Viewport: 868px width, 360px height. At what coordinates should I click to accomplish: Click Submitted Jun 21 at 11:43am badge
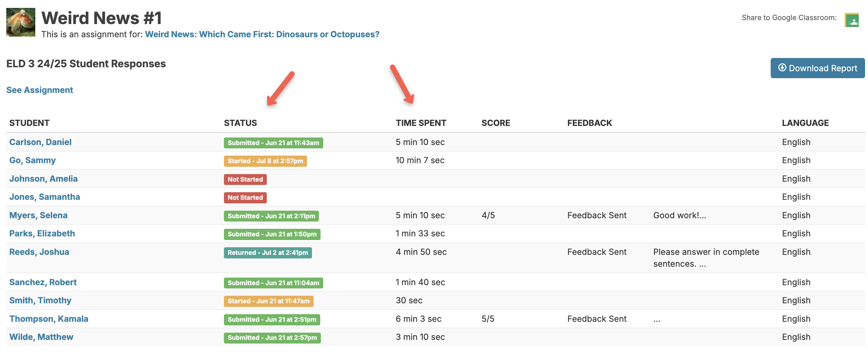click(273, 143)
